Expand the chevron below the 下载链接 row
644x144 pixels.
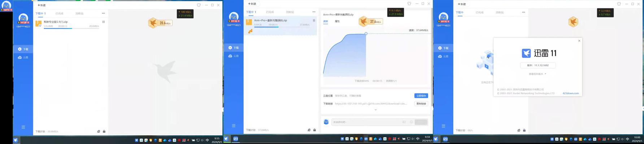(375, 110)
